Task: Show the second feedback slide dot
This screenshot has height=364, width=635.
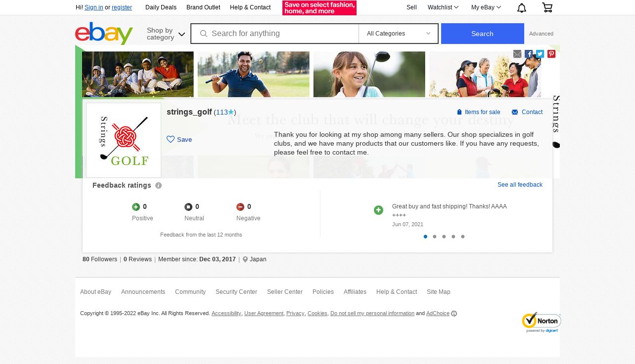Action: click(x=435, y=237)
